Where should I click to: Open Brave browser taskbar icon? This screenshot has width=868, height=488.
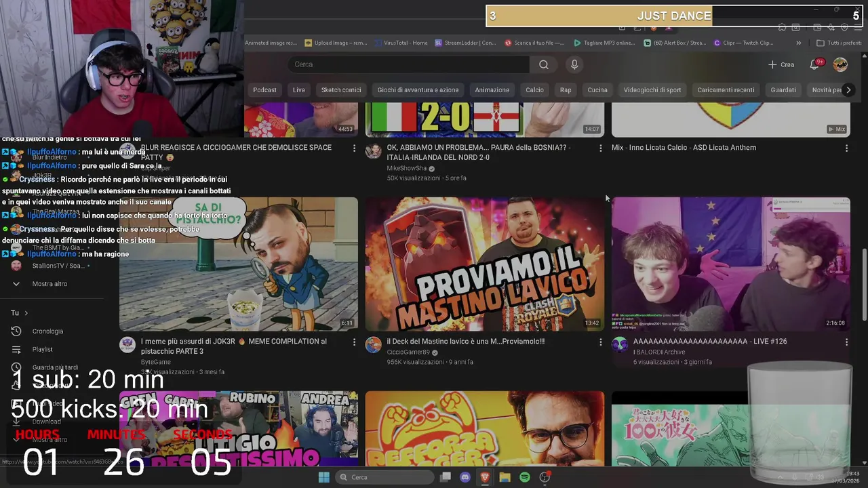tap(485, 477)
